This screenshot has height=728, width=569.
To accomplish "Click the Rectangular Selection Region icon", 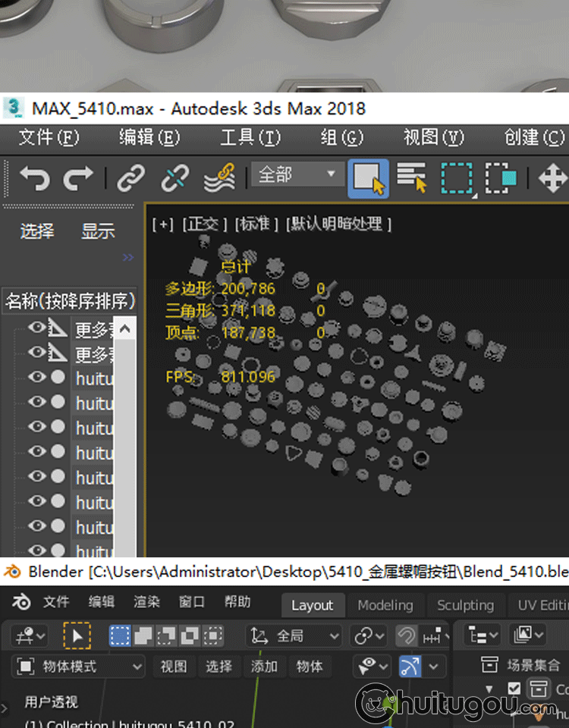I will click(456, 178).
